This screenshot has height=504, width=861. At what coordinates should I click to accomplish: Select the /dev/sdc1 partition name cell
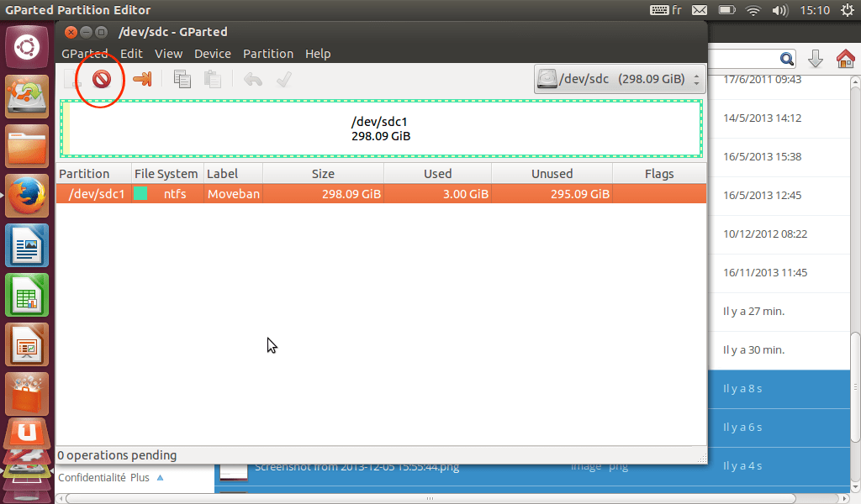pos(96,193)
